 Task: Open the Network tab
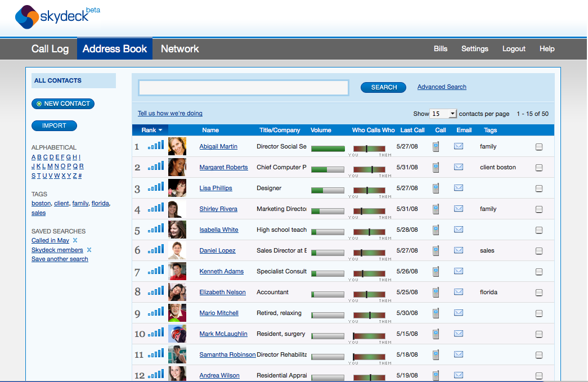[x=180, y=49]
